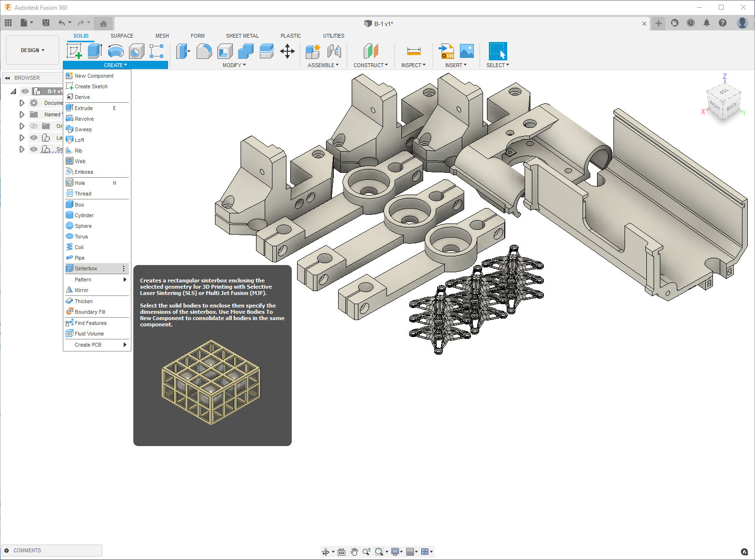
Task: Click the Rectangular Pattern toolbar icon
Action: click(x=157, y=51)
